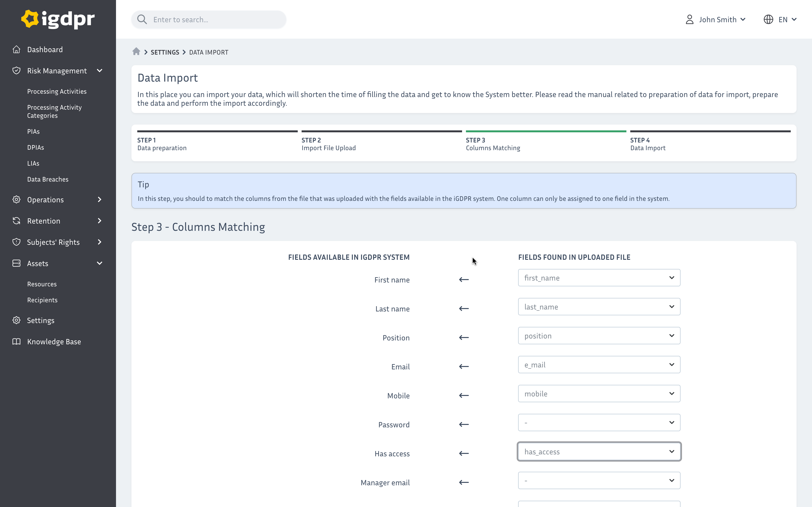Image resolution: width=812 pixels, height=507 pixels.
Task: Click the search magnifier icon
Action: (142, 20)
